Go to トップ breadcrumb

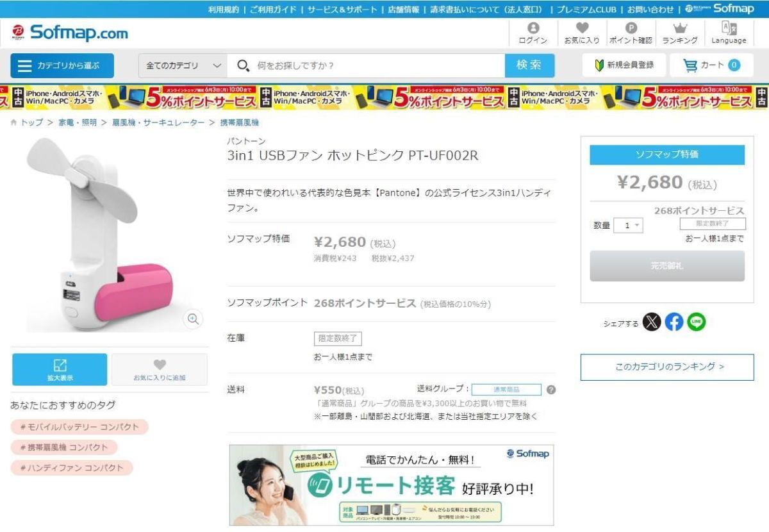[x=32, y=122]
